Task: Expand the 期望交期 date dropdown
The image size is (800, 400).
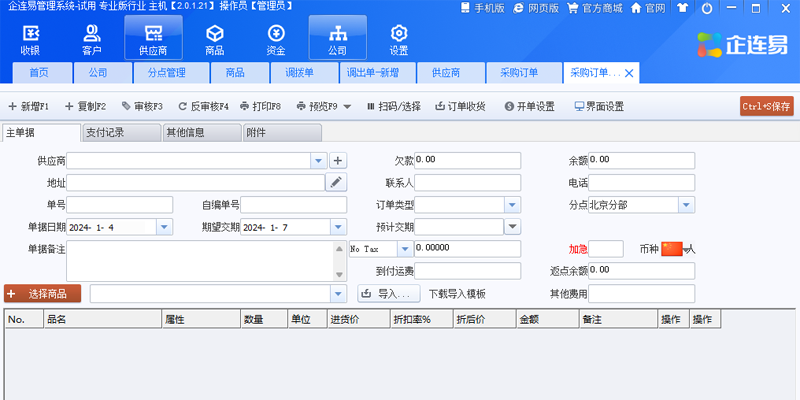Action: (x=338, y=227)
